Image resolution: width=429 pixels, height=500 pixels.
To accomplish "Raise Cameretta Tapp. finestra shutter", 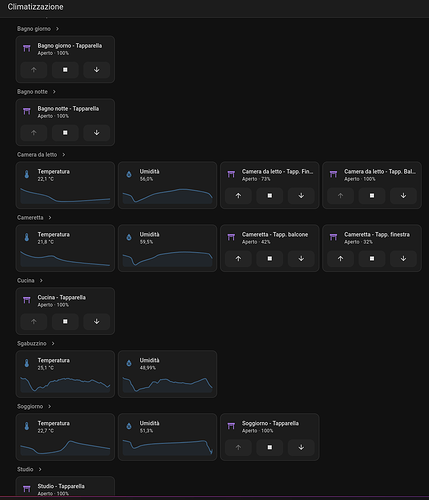I will pos(340,259).
